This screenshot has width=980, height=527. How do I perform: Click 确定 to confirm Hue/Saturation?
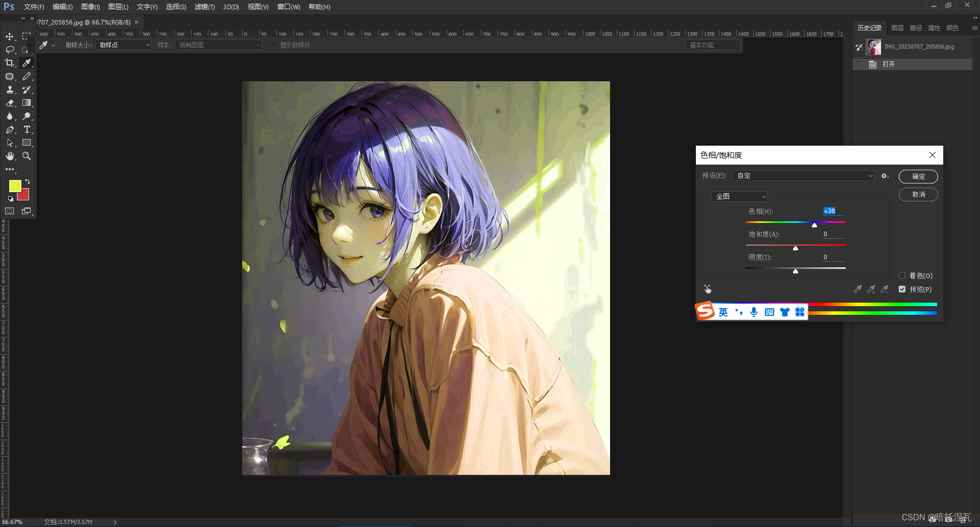(918, 176)
